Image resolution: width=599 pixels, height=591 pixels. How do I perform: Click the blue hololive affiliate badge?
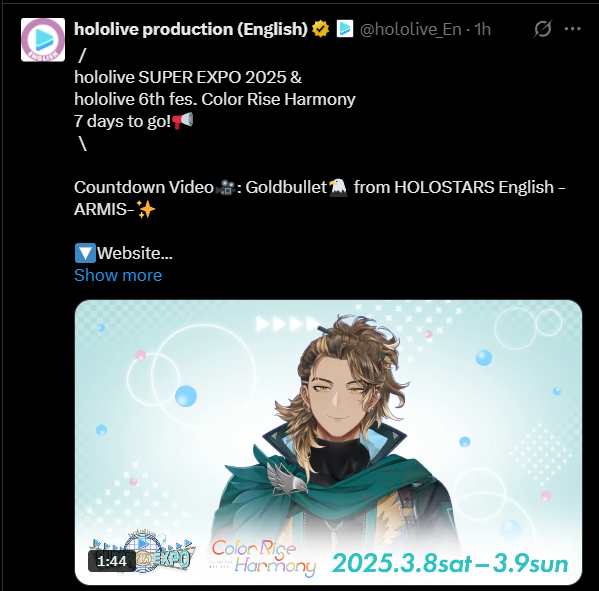click(x=345, y=29)
